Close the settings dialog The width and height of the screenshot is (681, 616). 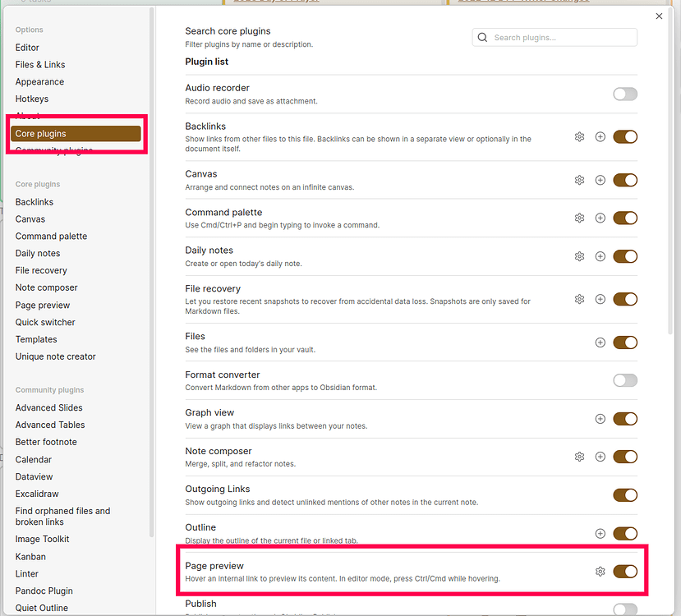click(x=659, y=16)
